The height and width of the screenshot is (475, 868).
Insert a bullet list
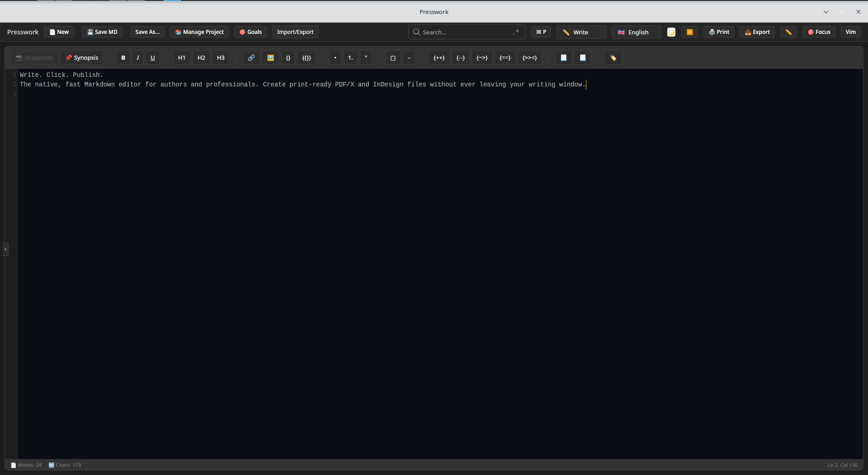click(335, 57)
